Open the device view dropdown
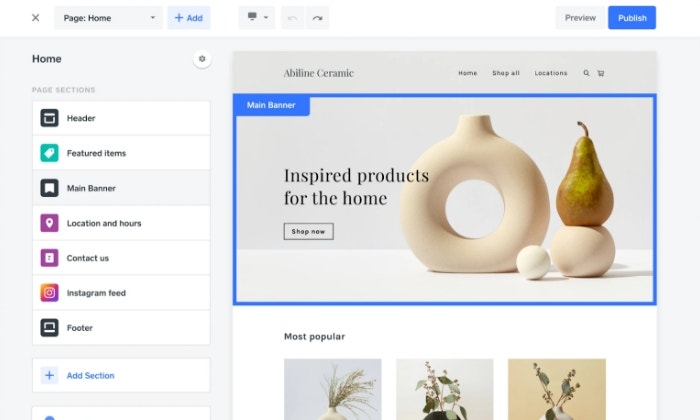This screenshot has height=420, width=700. point(256,18)
